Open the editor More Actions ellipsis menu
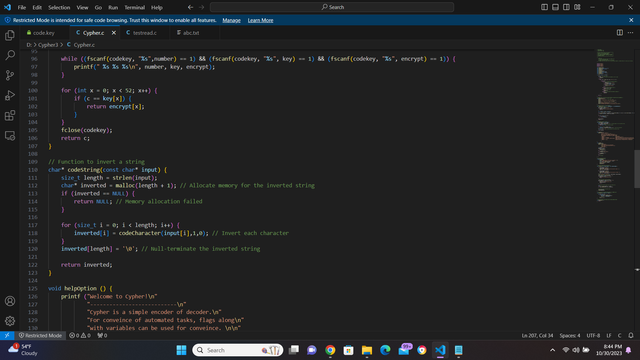Image resolution: width=640 pixels, height=360 pixels. tap(631, 33)
